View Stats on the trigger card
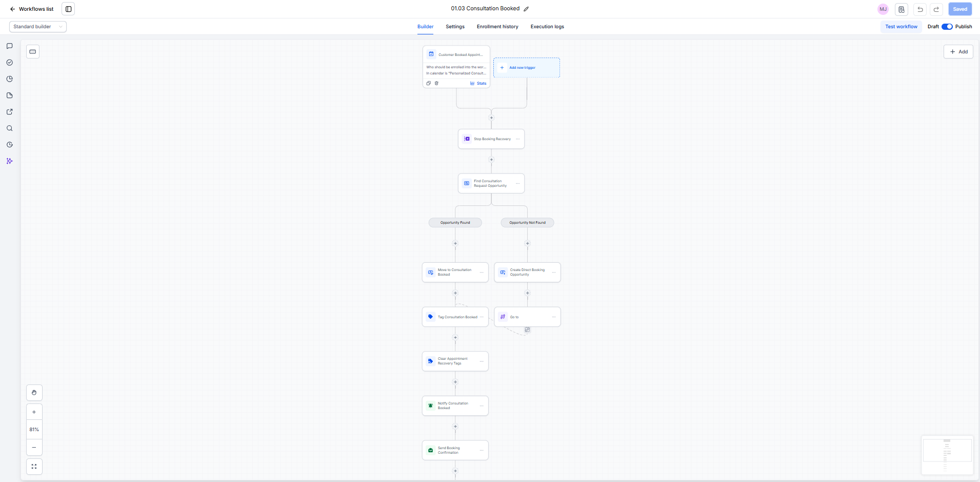980x482 pixels. (x=478, y=83)
